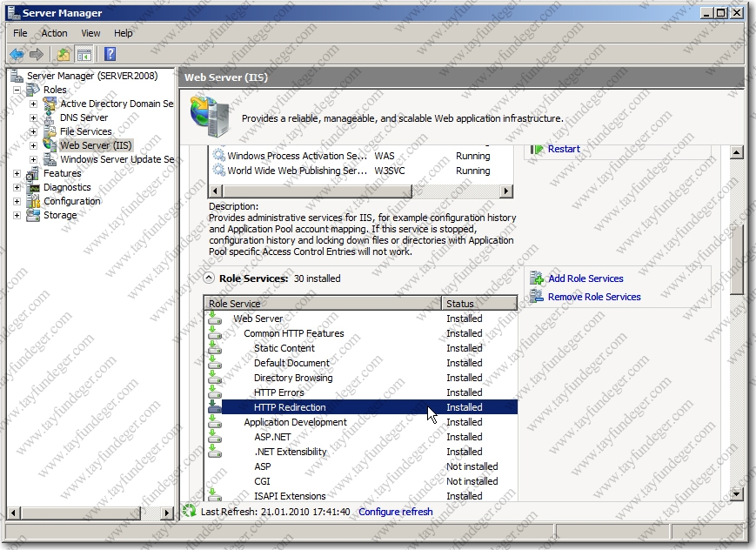Image resolution: width=756 pixels, height=550 pixels.
Task: Click the Configuration node icon
Action: pyautogui.click(x=33, y=201)
